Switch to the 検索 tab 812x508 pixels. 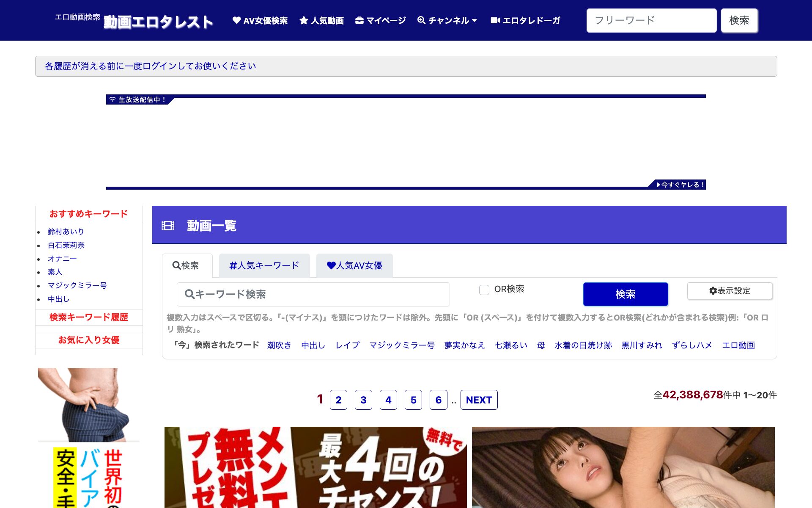coord(187,265)
